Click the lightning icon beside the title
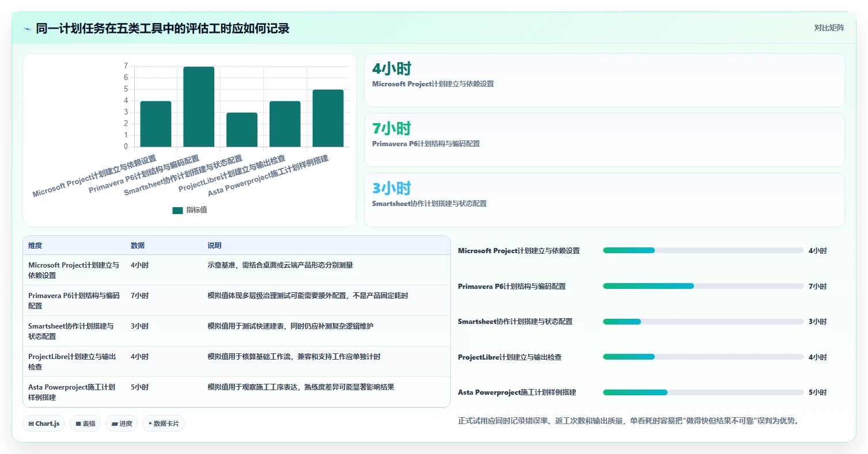Viewport: 868px width, 454px height. point(28,28)
